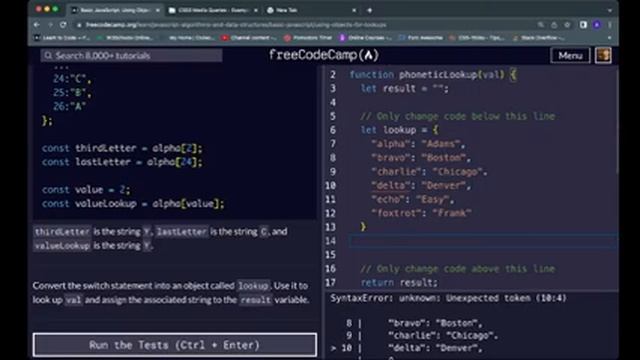
Task: Click the "alpha": "Adams" line
Action: (418, 144)
